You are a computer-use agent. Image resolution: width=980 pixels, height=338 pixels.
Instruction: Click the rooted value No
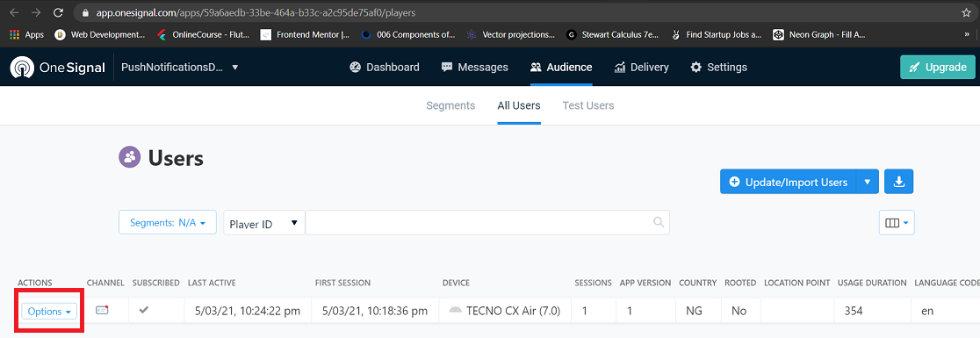[739, 311]
